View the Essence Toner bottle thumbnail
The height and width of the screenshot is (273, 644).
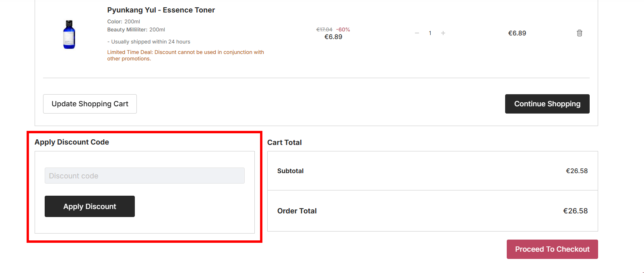69,34
